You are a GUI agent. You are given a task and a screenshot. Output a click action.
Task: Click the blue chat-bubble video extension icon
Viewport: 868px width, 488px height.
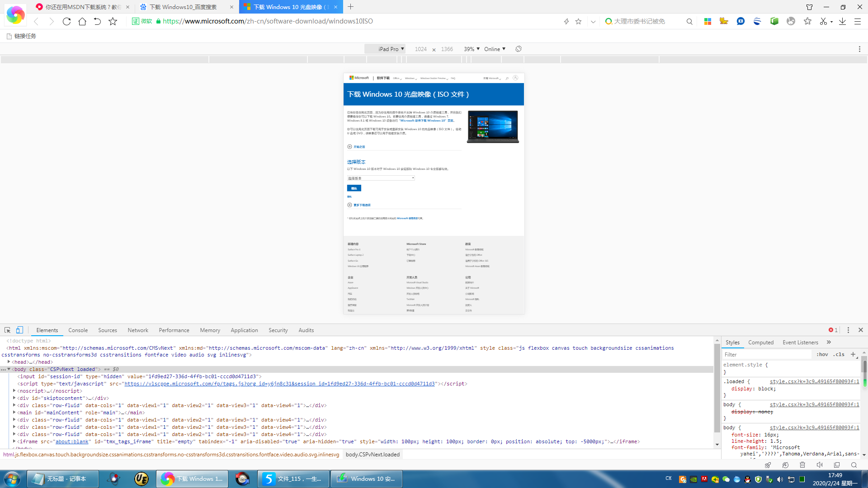741,21
